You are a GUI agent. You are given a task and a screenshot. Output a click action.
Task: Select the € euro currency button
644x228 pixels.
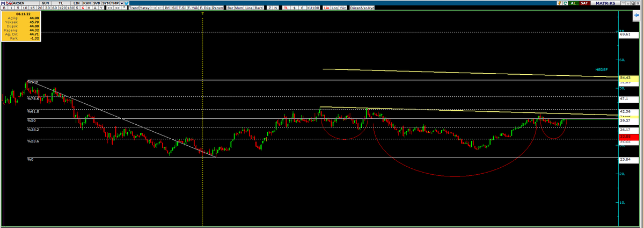[303, 8]
